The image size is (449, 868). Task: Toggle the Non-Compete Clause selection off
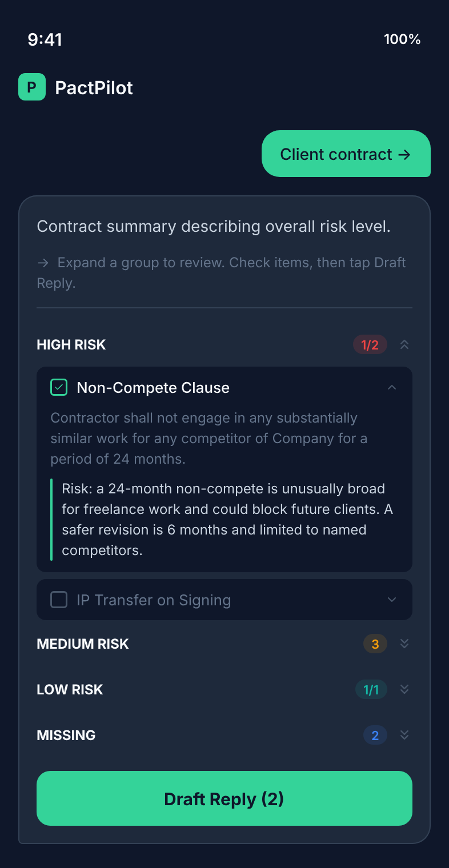point(58,387)
